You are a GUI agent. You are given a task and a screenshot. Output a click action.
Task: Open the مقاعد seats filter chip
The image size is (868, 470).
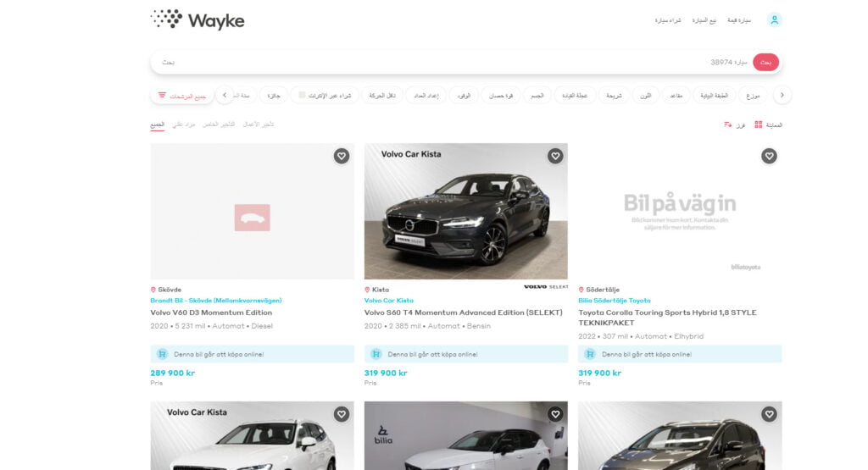pyautogui.click(x=676, y=95)
